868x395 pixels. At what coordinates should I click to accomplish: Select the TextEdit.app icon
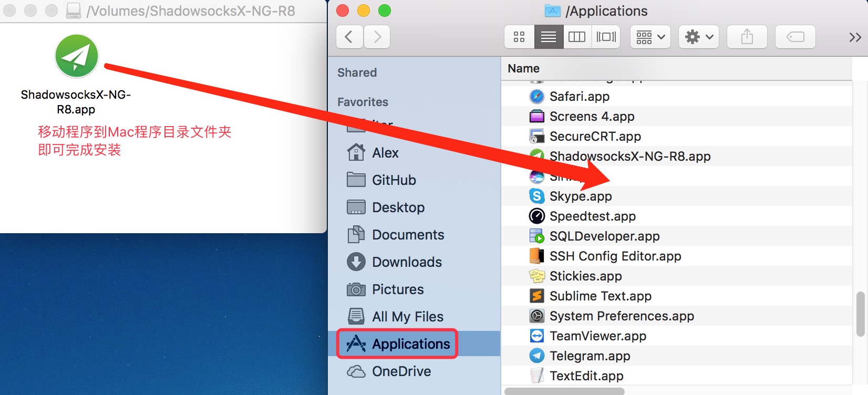tap(536, 376)
